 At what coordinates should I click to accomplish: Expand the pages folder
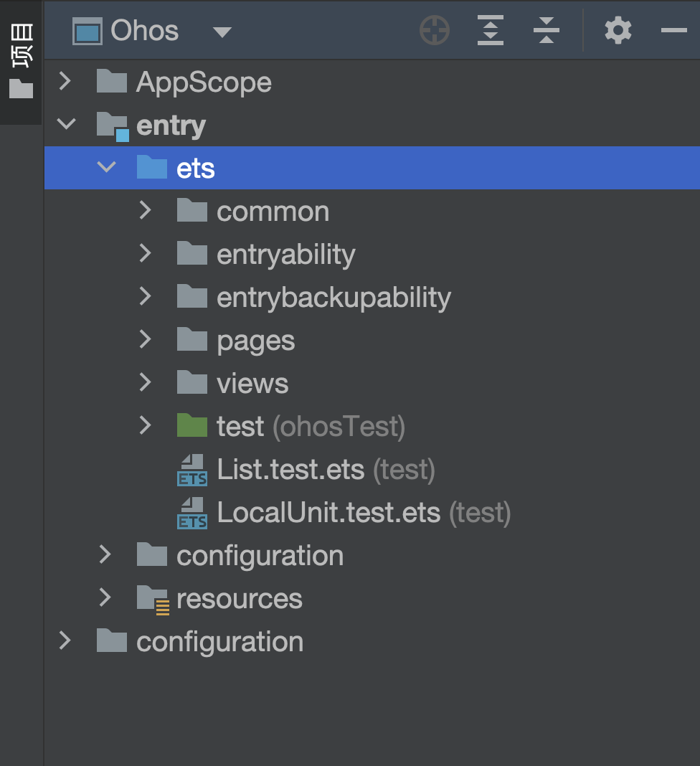tap(146, 340)
